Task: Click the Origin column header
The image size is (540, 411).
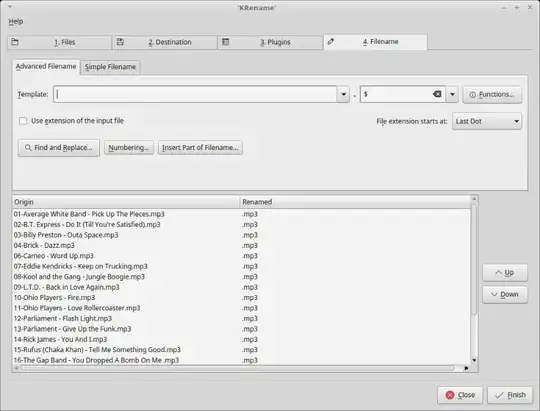Action: [x=126, y=202]
